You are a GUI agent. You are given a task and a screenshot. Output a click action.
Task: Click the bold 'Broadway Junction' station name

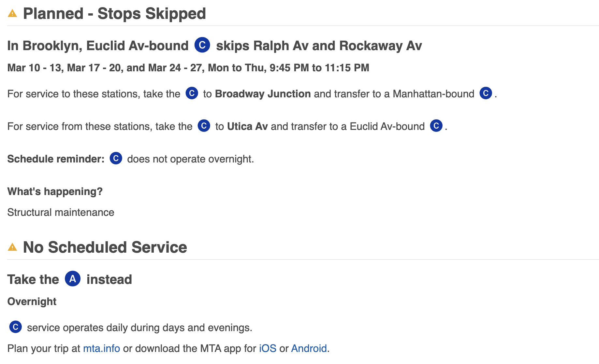coord(263,94)
